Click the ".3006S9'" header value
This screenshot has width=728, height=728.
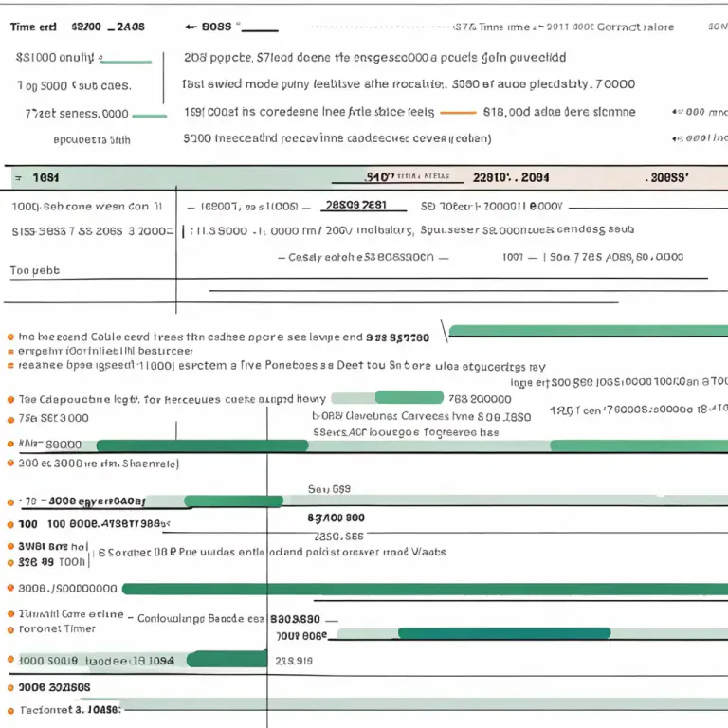[667, 177]
